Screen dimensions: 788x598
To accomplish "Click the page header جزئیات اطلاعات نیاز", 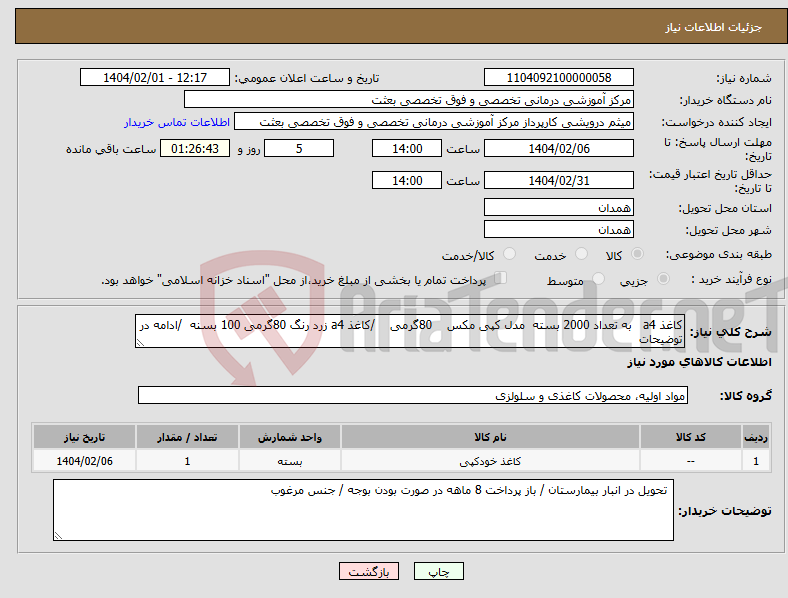I will 714,27.
